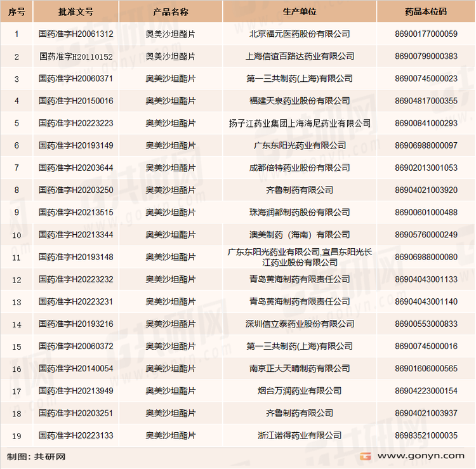Select drug code 86900745000023
The height and width of the screenshot is (469, 476).
(426, 79)
